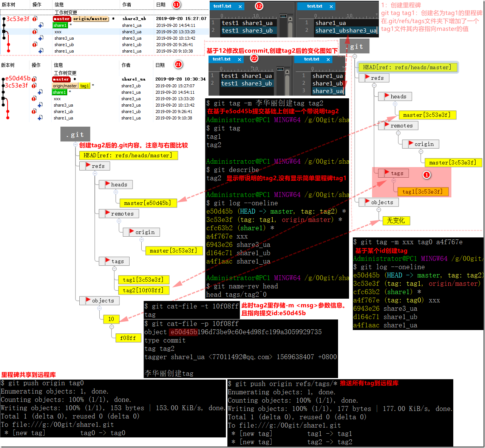Collapse objects node in right .git tree
The height and width of the screenshot is (448, 485).
pos(379,210)
